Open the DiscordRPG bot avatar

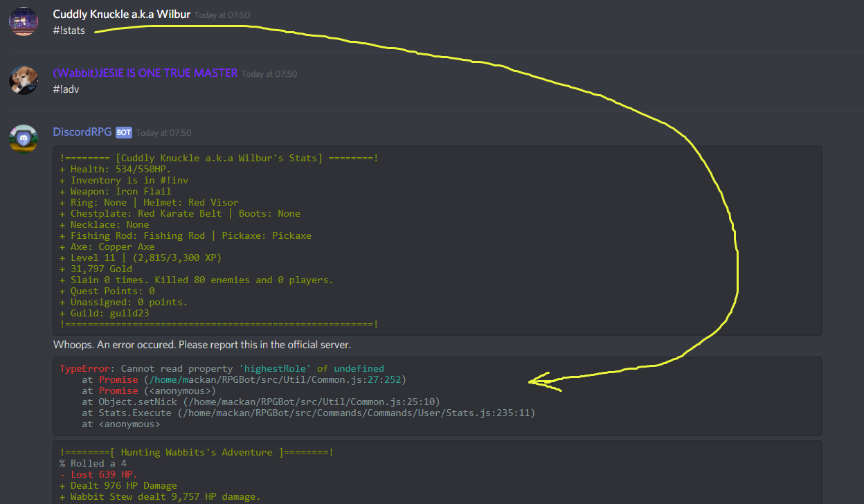tap(24, 139)
